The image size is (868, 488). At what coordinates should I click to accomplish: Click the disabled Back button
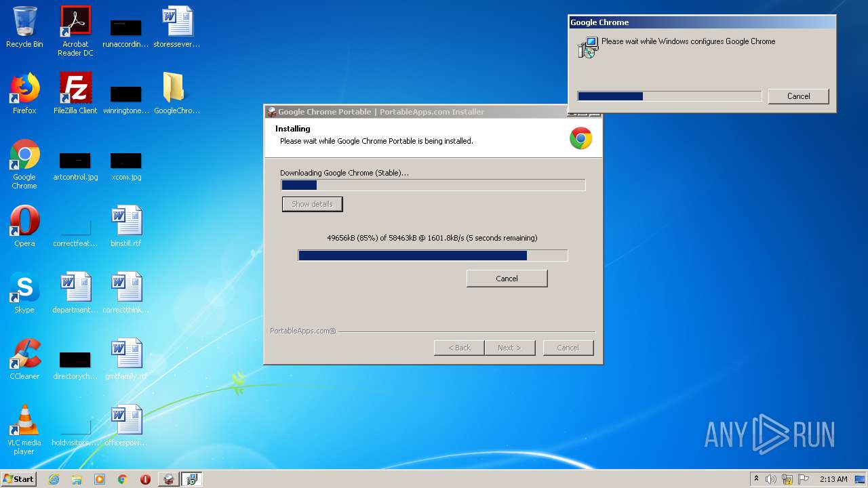click(x=459, y=348)
